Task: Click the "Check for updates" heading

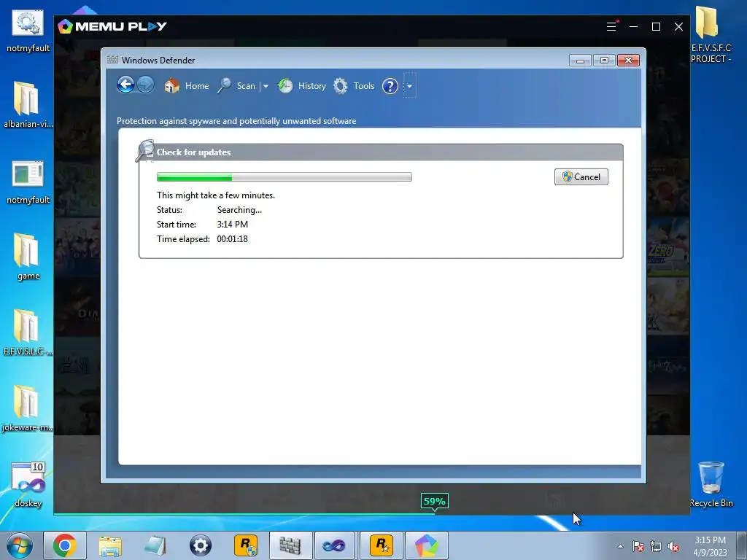Action: 193,152
